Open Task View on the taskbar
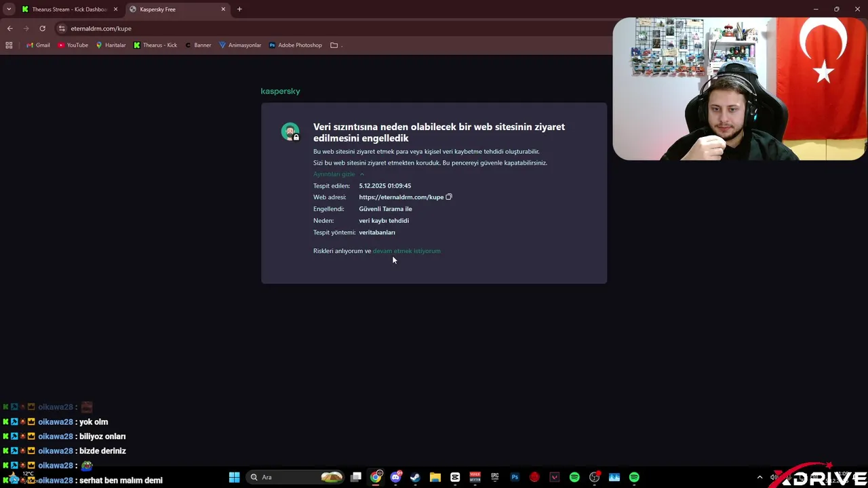The width and height of the screenshot is (868, 488). 356,477
